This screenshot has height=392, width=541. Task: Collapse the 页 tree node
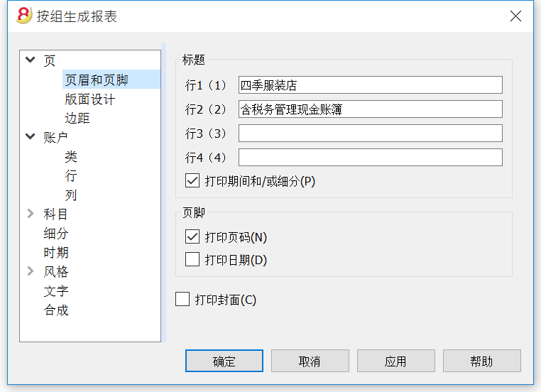point(31,60)
